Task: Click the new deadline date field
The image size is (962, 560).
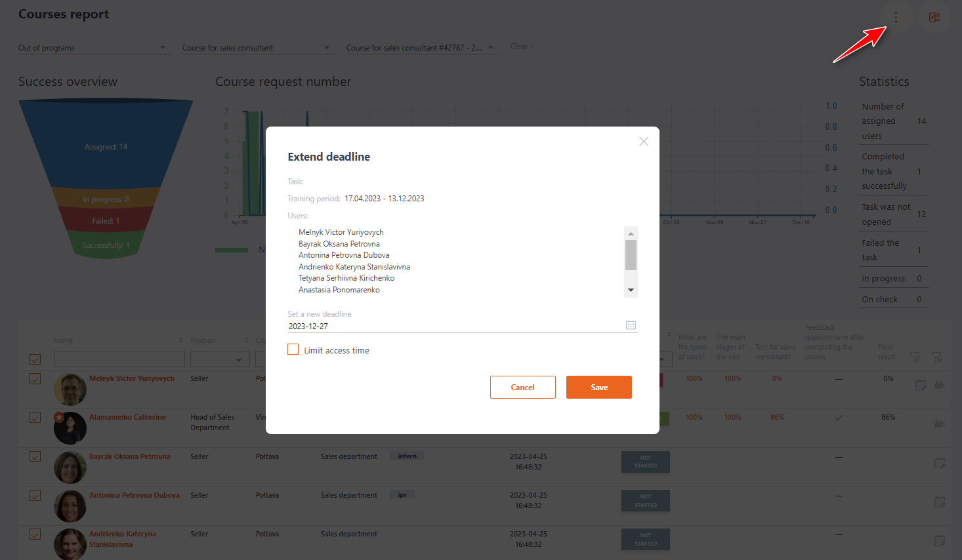Action: pyautogui.click(x=453, y=326)
